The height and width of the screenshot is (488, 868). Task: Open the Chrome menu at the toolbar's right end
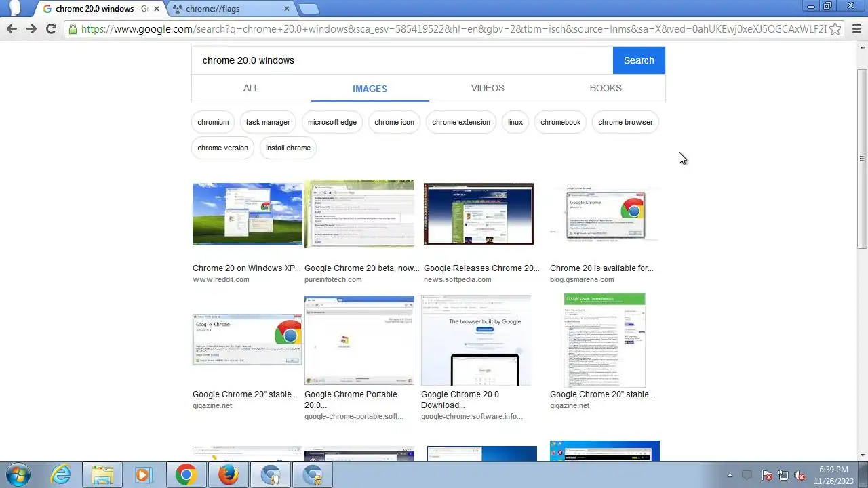pos(855,29)
